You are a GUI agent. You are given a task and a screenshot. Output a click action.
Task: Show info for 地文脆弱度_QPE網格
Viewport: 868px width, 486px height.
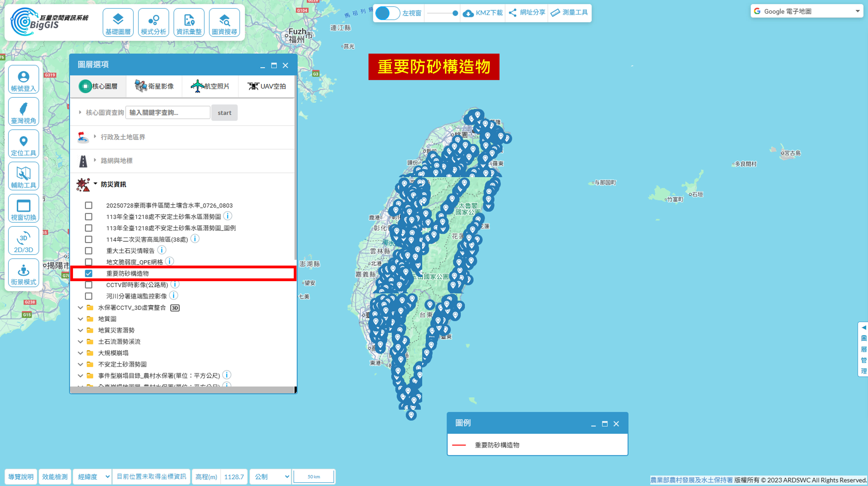169,261
